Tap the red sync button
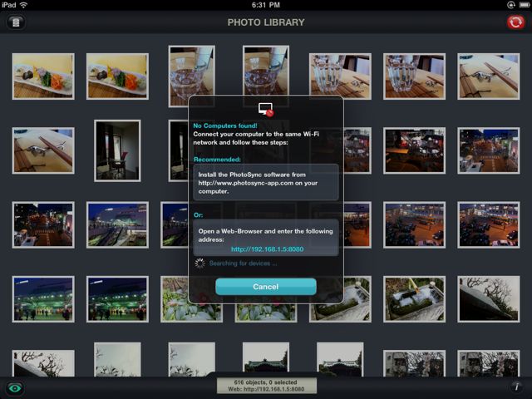The width and height of the screenshot is (532, 399). pos(515,22)
